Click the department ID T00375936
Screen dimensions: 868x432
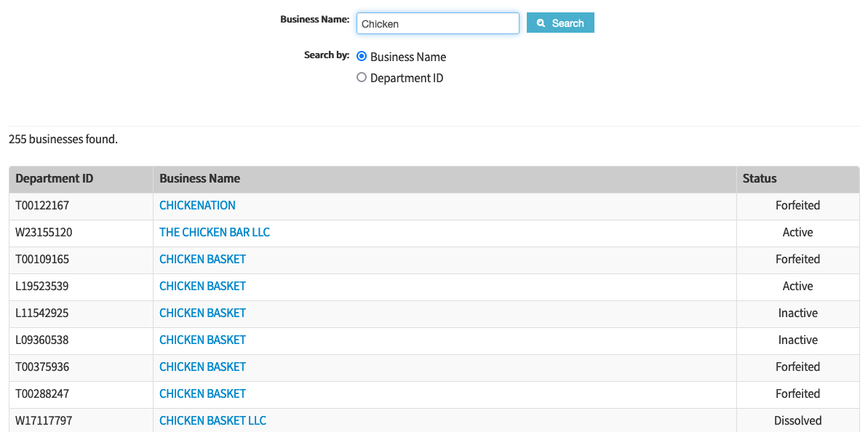pos(42,367)
